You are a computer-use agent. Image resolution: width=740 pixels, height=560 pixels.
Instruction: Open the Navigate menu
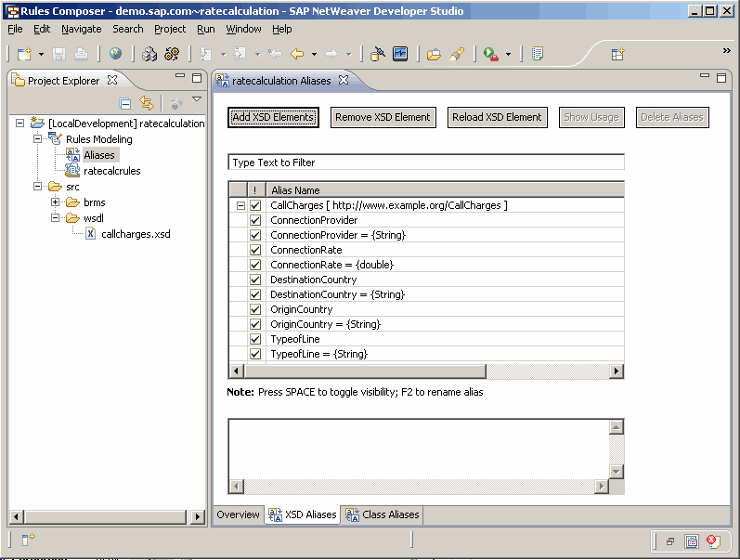pyautogui.click(x=81, y=30)
